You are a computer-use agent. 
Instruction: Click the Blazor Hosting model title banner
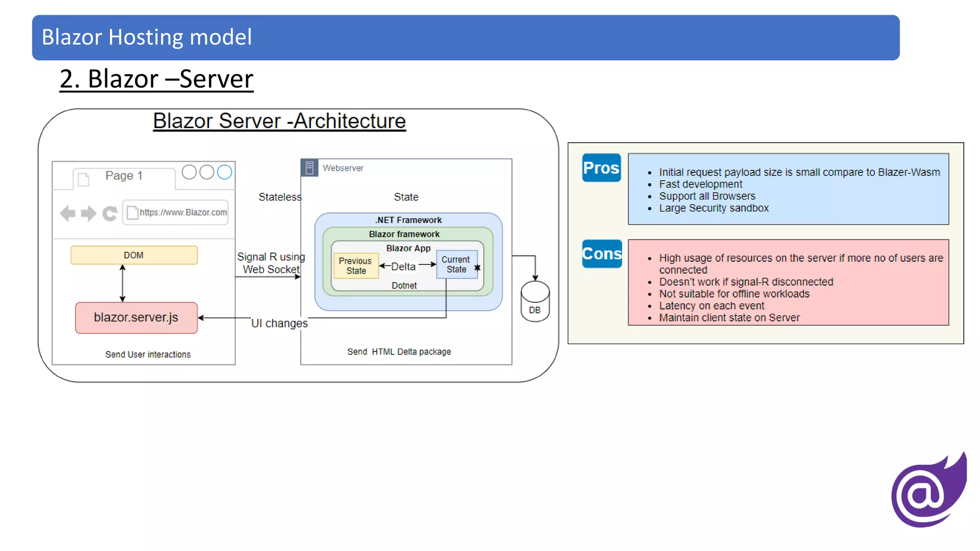point(465,37)
